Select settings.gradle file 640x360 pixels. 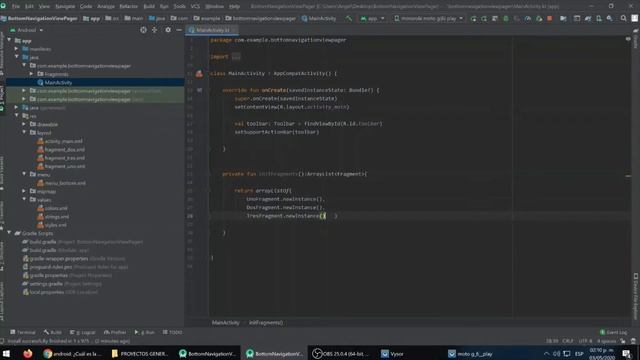pos(46,284)
